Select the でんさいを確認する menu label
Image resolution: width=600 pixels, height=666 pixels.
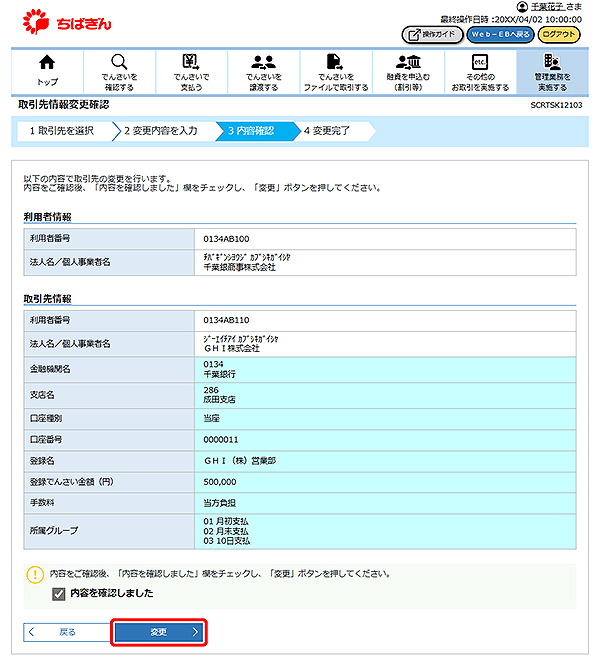119,82
